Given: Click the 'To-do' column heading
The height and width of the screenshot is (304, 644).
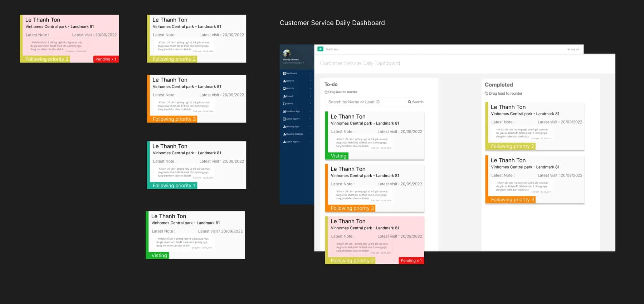Looking at the screenshot, I should [331, 85].
